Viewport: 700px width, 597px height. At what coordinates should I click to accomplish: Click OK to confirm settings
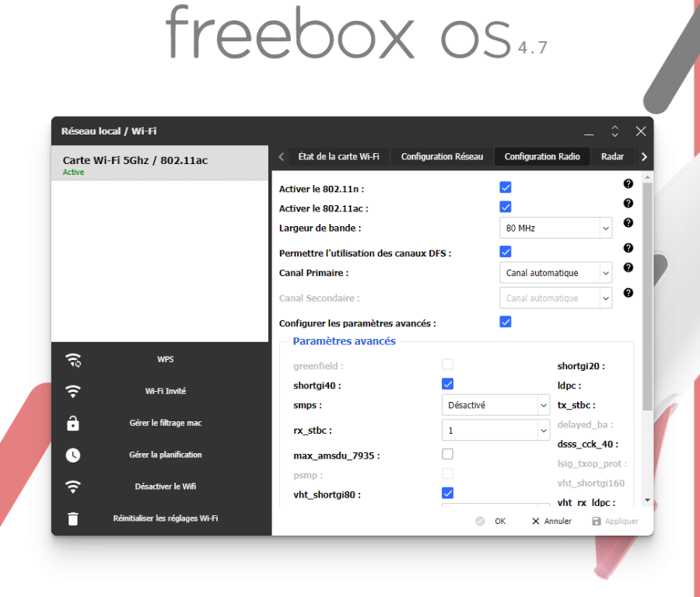[491, 521]
